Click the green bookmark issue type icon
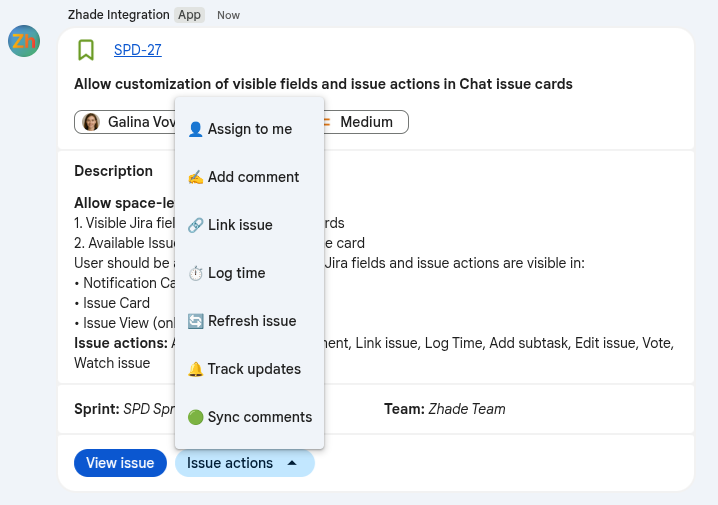 (x=87, y=50)
